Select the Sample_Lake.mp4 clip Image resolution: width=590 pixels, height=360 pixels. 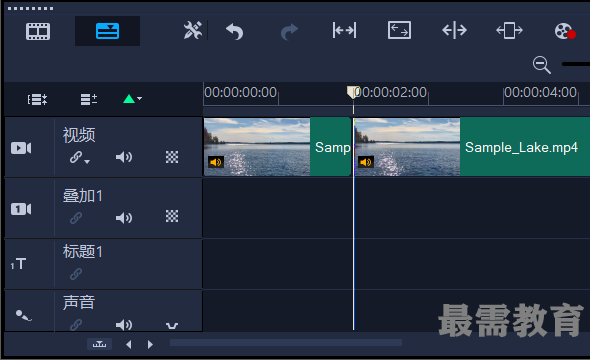click(472, 147)
